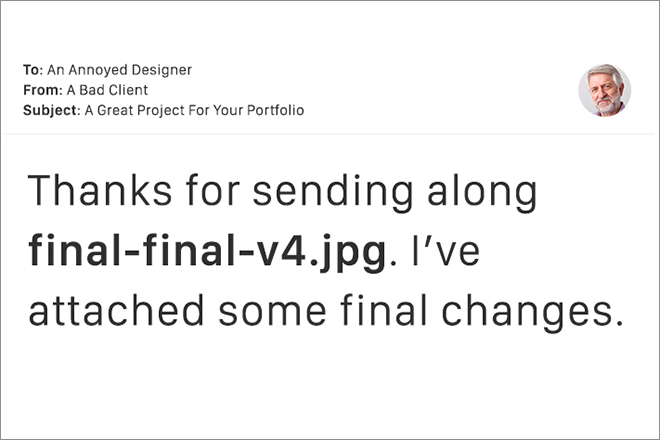Click the bold Subject: label
The width and height of the screenshot is (660, 440).
[51, 110]
